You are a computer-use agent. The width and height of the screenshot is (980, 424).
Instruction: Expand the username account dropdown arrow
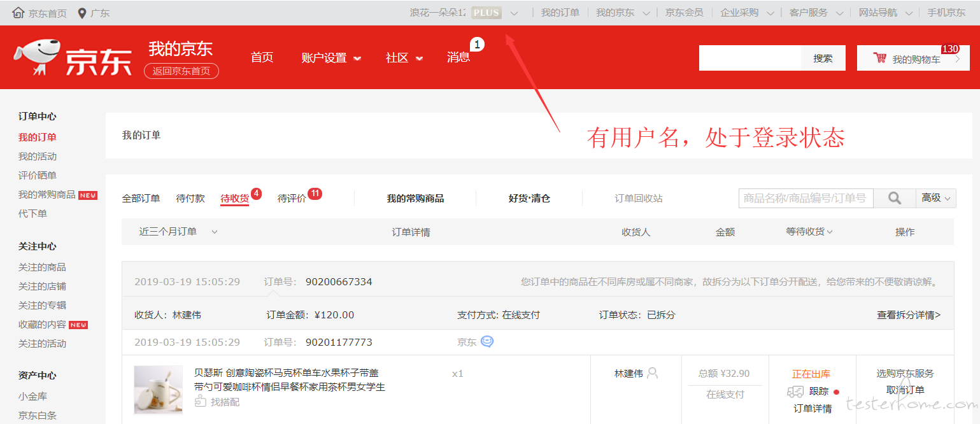pos(514,13)
